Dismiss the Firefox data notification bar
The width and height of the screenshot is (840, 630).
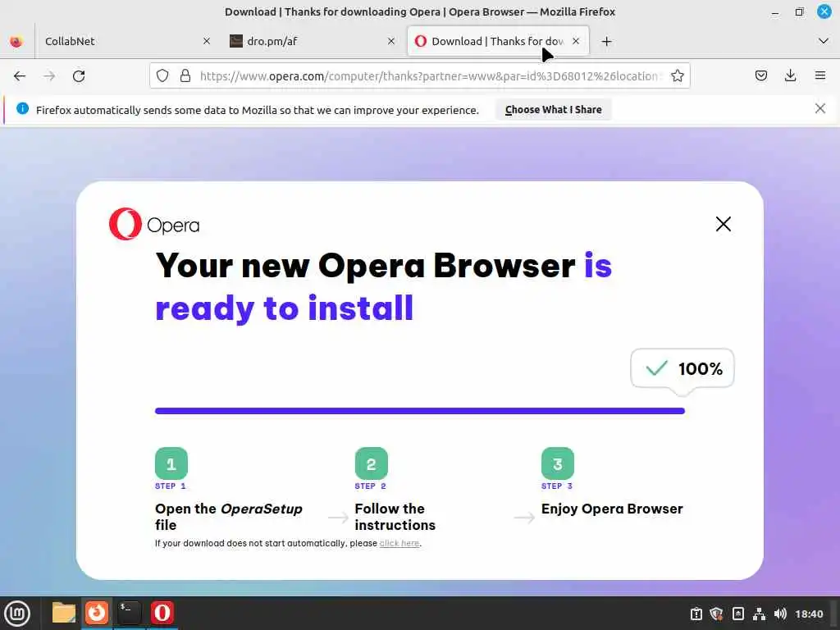coord(820,109)
